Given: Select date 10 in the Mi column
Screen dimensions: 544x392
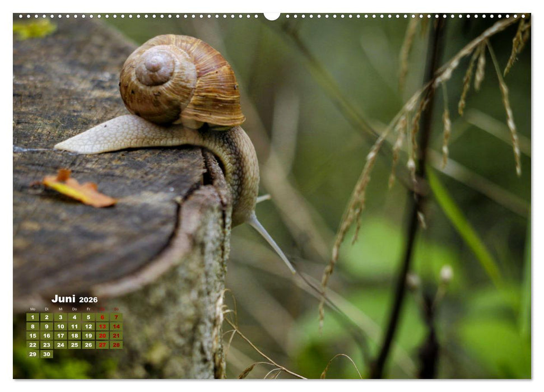Looking at the screenshot, I should pyautogui.click(x=60, y=326).
